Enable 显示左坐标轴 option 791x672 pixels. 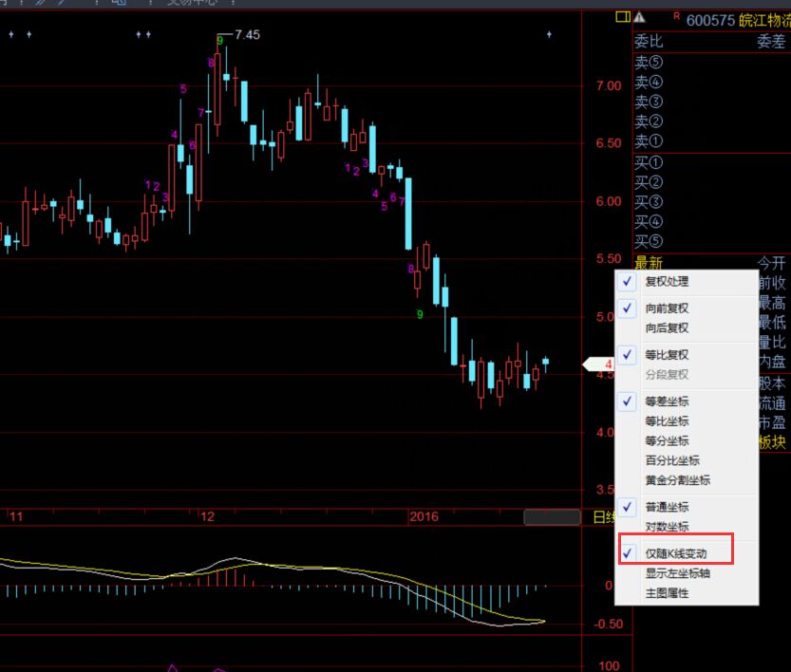677,573
